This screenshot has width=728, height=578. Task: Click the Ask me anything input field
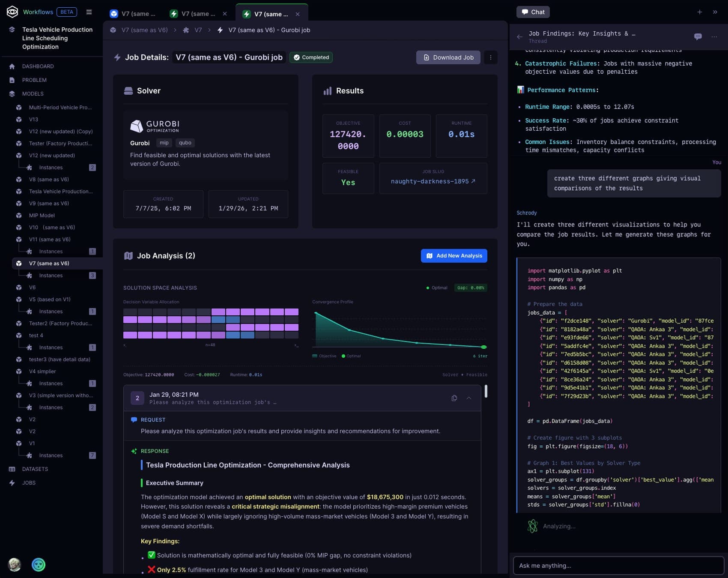[617, 566]
